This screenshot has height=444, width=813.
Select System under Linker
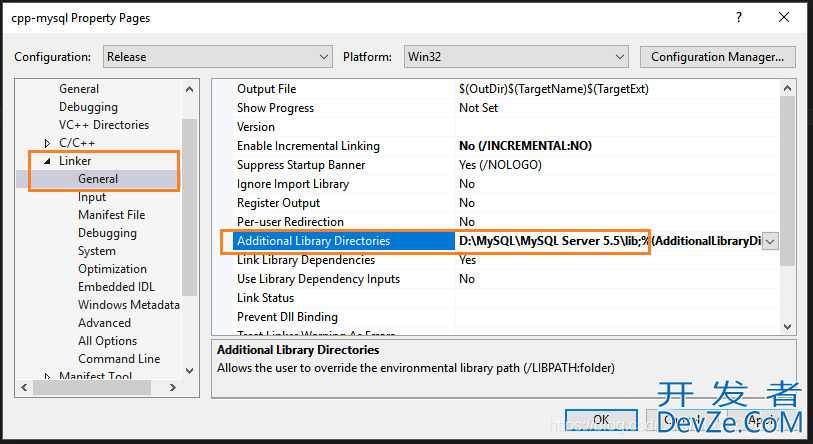pyautogui.click(x=97, y=251)
